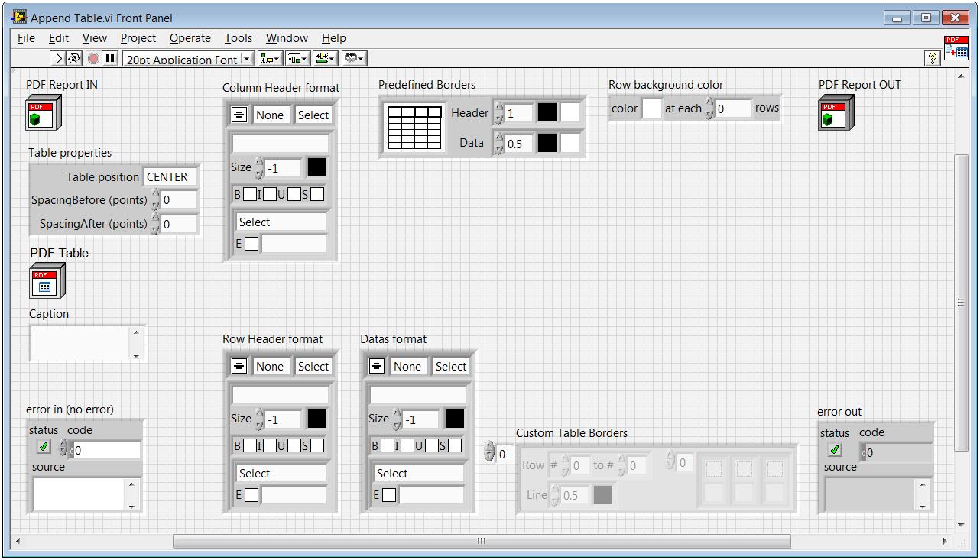Screen dimensions: 980x560
Task: Click the black Header color swatch in Predefined Borders
Action: (x=547, y=113)
